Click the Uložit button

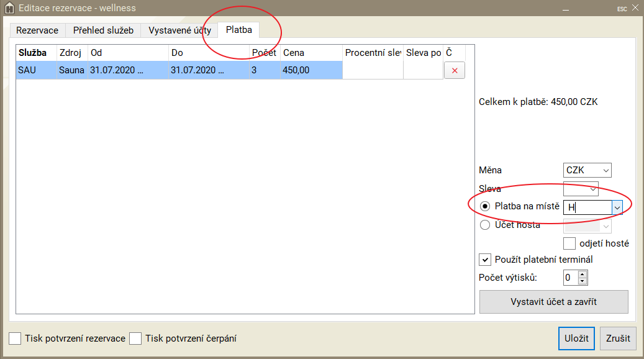[x=576, y=339]
